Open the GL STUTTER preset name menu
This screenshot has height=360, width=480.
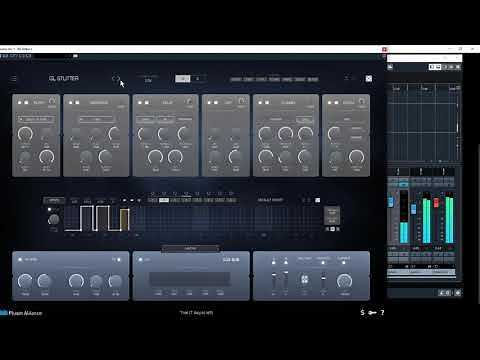tap(64, 78)
